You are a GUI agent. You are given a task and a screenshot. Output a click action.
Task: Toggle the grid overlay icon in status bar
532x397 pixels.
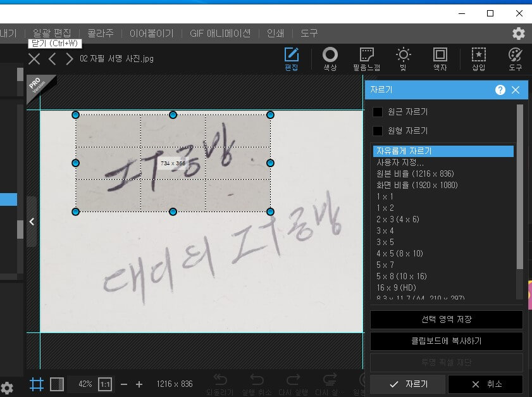[x=37, y=384]
